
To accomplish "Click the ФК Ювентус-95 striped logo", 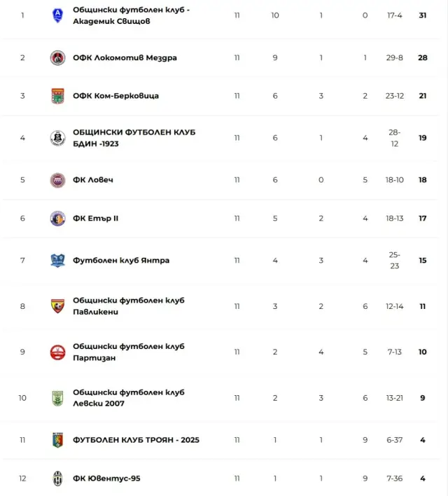I will pyautogui.click(x=57, y=478).
